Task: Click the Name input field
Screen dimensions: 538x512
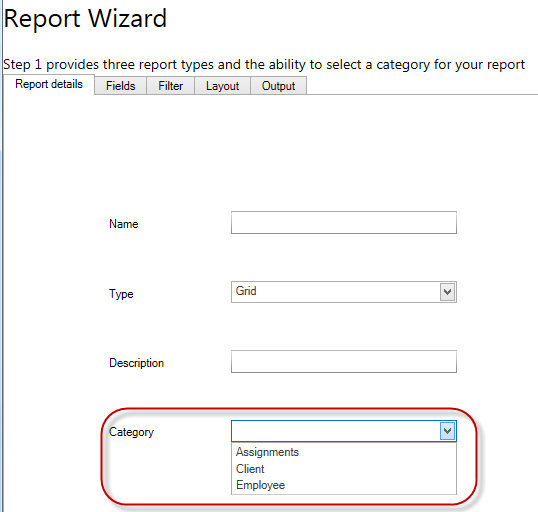Action: [344, 223]
